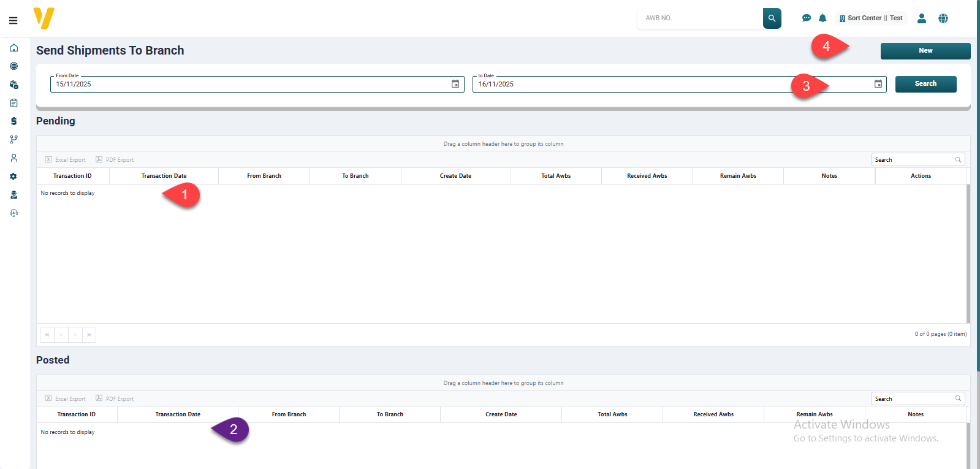Open the user profile icon
Screen dimensions: 980x469
921,18
